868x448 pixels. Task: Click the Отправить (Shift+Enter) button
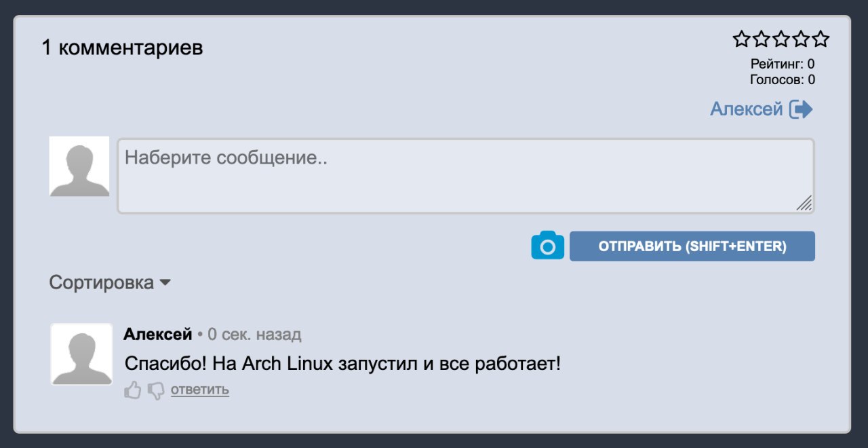692,246
